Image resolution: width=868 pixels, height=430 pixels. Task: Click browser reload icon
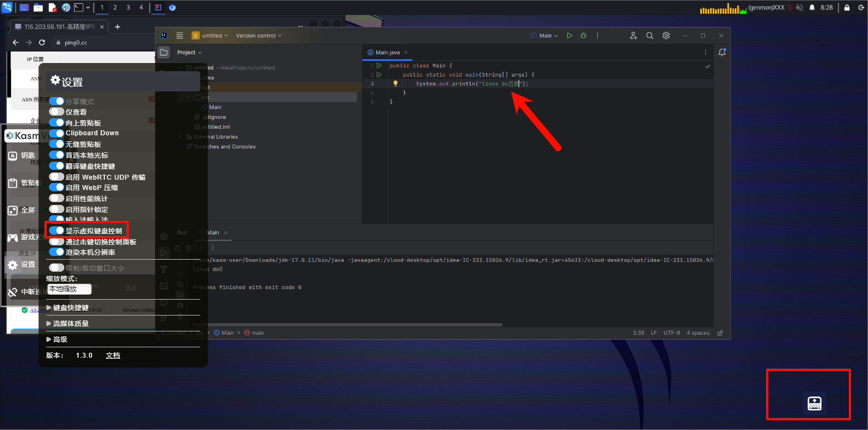(42, 42)
